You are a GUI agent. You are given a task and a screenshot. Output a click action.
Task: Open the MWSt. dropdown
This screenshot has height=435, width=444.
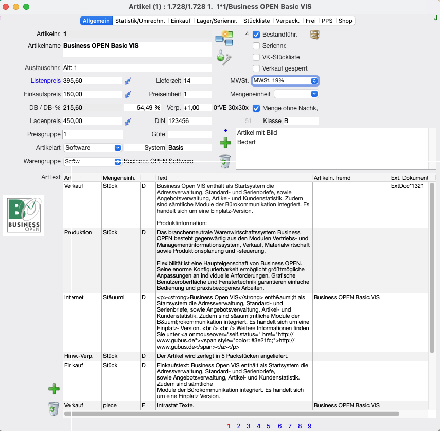coord(285,81)
